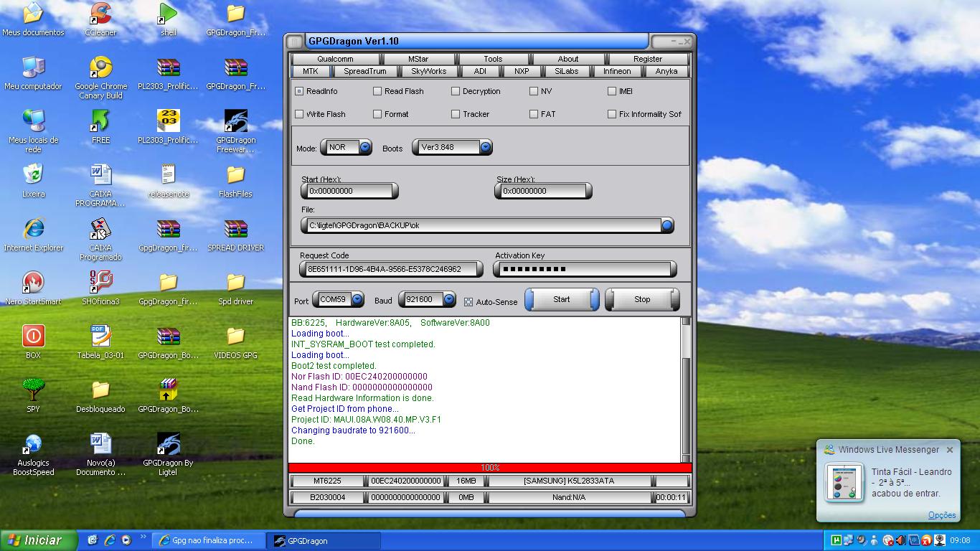
Task: Tick the Write Flash checkbox
Action: pyautogui.click(x=299, y=114)
